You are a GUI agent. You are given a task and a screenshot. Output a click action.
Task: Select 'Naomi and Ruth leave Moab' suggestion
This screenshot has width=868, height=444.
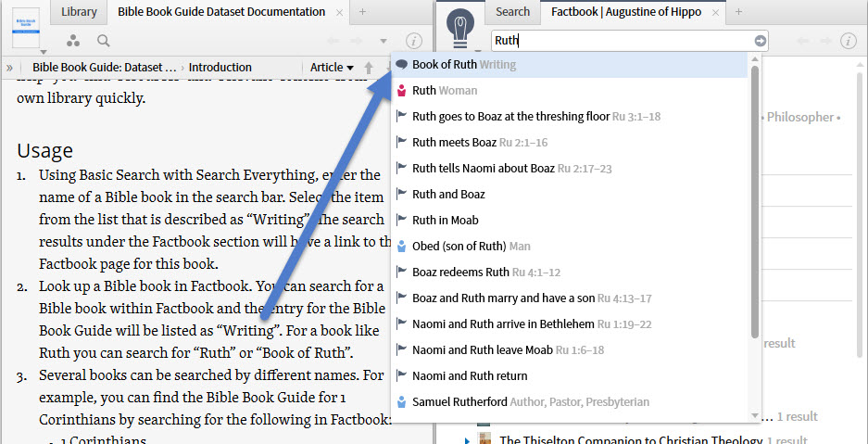pos(571,349)
